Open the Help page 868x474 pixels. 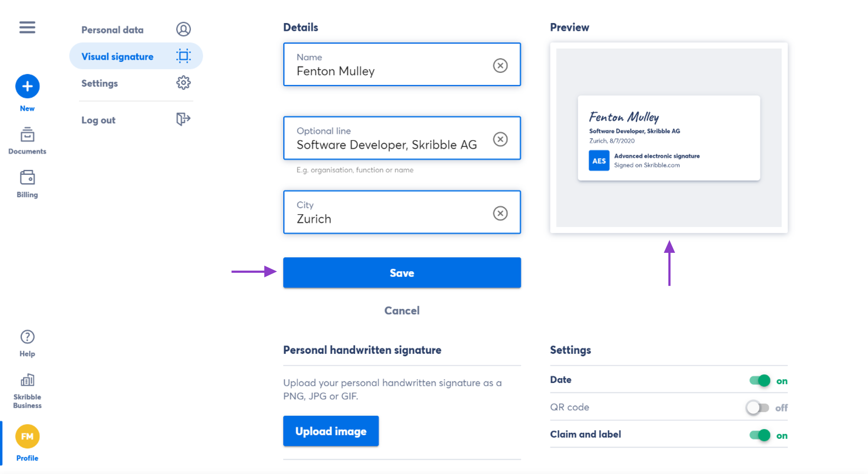27,343
